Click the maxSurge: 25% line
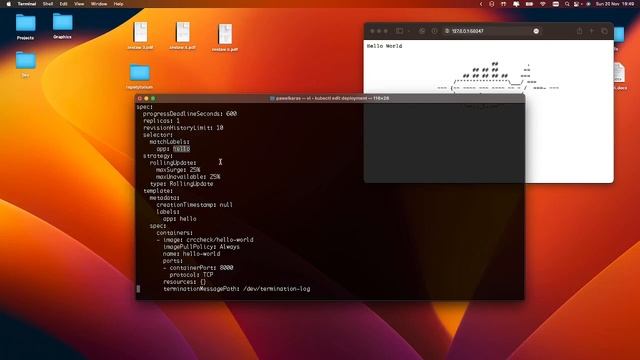Image resolution: width=640 pixels, height=360 pixels. [x=178, y=170]
